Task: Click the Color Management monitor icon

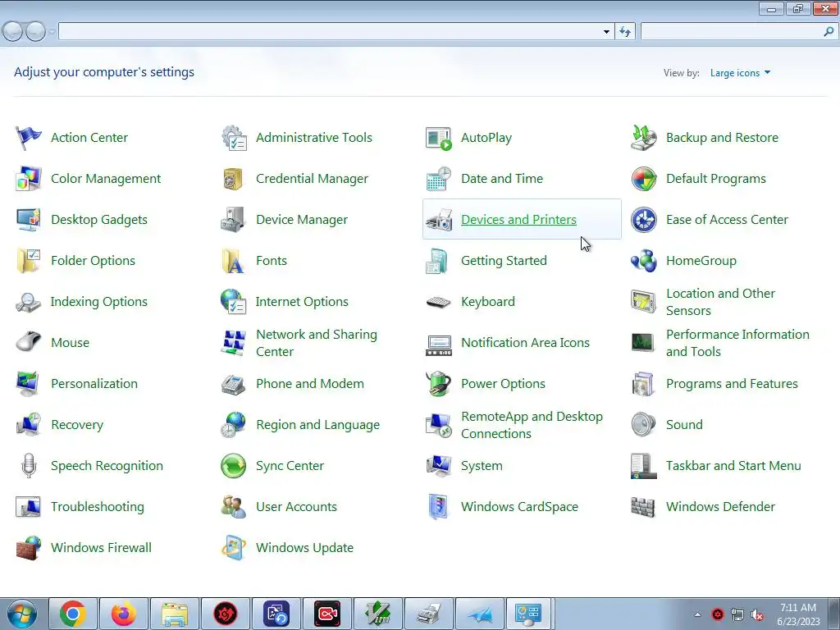Action: [29, 179]
